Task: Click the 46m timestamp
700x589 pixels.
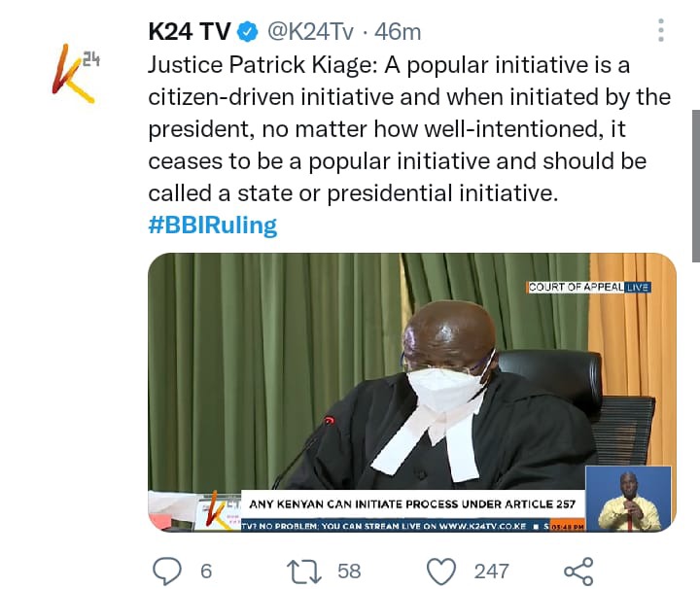Action: point(398,32)
